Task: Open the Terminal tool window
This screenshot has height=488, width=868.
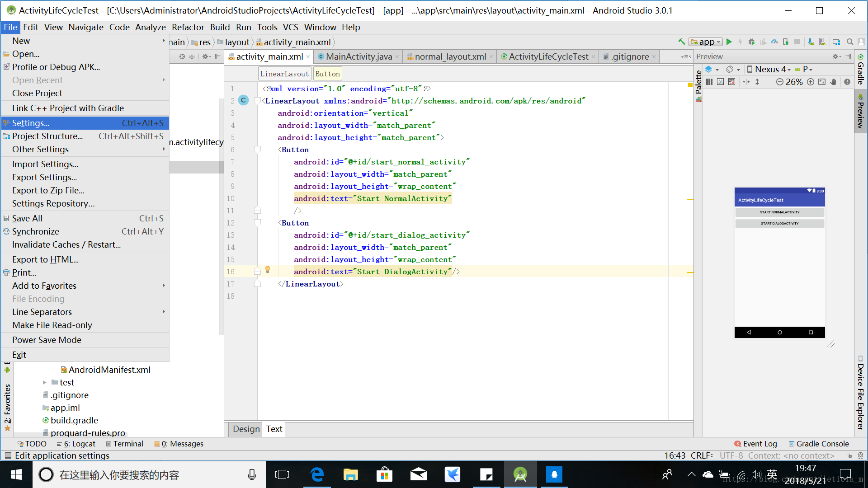Action: point(124,444)
